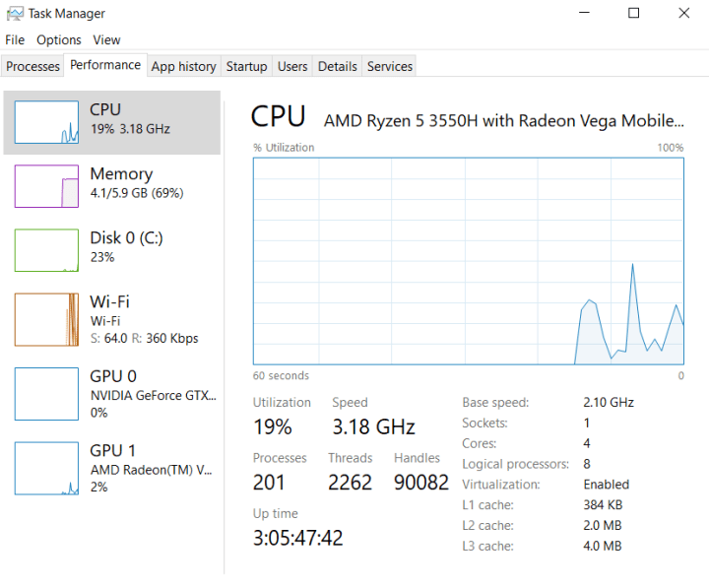Click the '4.1/5.9 GB (69%)' memory text
The width and height of the screenshot is (709, 588).
137,193
